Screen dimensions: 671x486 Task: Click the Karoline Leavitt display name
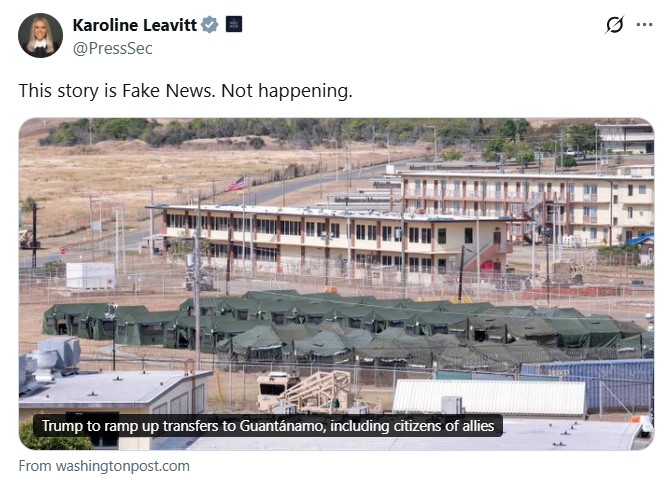point(135,25)
